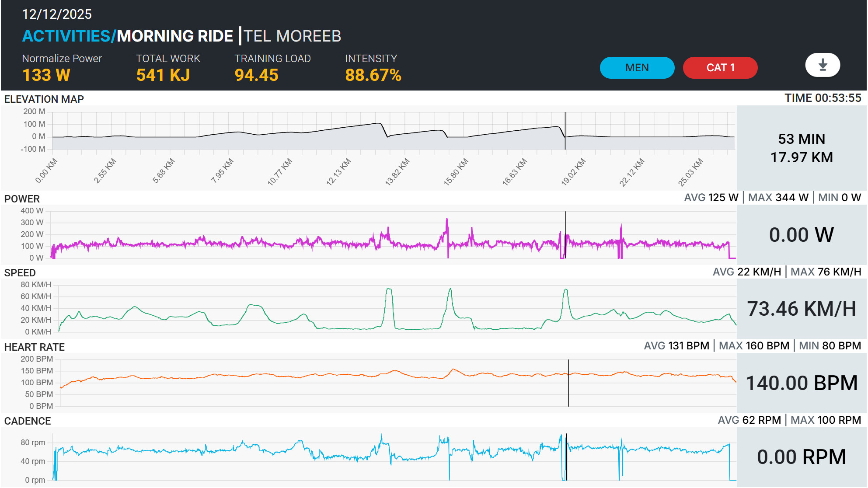This screenshot has width=868, height=488.
Task: Click the vertical cursor on heart rate chart
Action: click(568, 383)
